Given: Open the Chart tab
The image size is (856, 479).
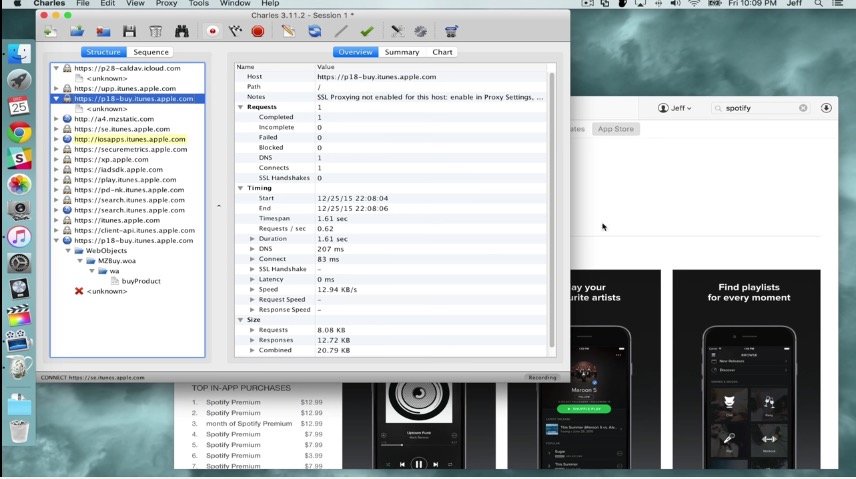Looking at the screenshot, I should coord(442,52).
